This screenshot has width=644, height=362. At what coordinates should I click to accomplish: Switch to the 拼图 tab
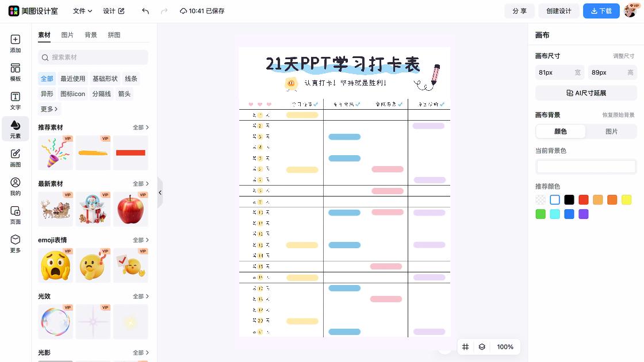(x=114, y=35)
